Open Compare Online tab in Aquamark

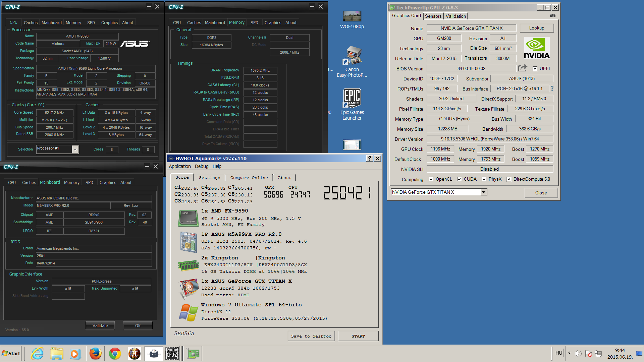tap(249, 178)
